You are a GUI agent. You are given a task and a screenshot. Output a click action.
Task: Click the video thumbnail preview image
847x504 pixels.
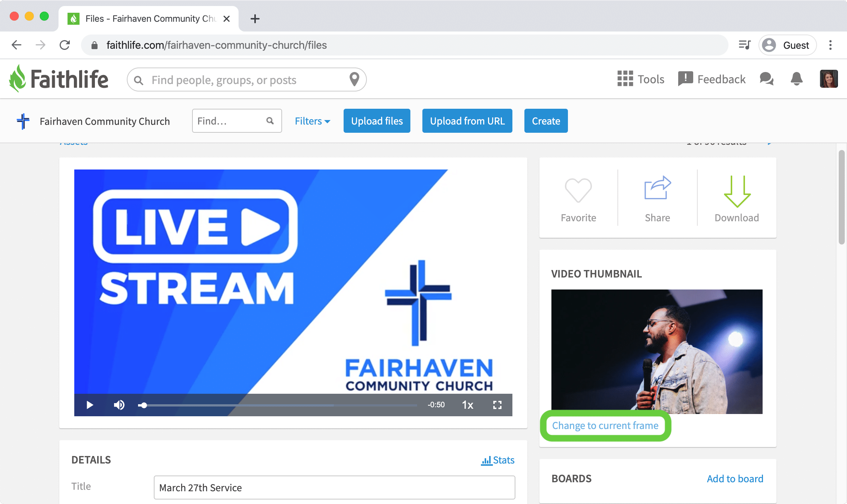[x=657, y=352]
